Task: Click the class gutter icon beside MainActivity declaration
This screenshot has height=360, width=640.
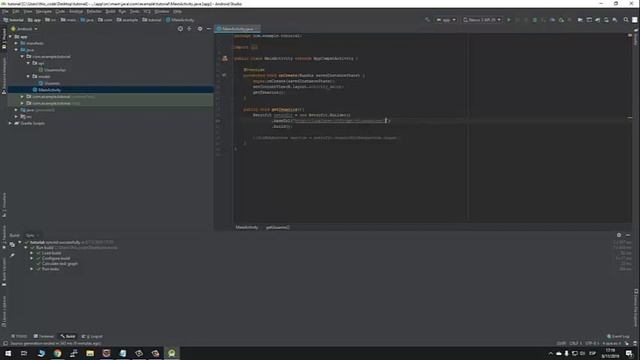Action: [x=224, y=58]
